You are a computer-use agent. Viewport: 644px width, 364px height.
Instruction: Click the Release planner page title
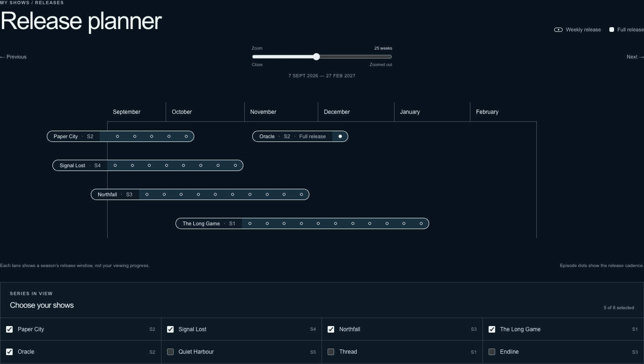click(81, 21)
